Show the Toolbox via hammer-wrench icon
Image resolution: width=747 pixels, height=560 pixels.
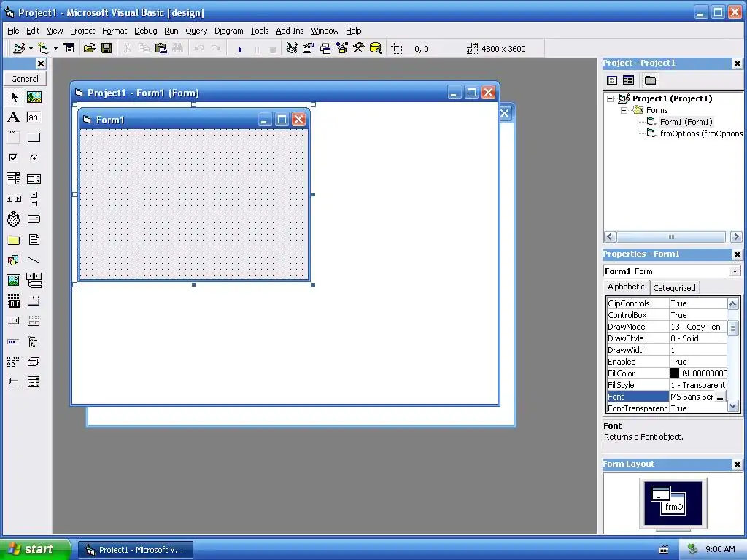click(359, 49)
